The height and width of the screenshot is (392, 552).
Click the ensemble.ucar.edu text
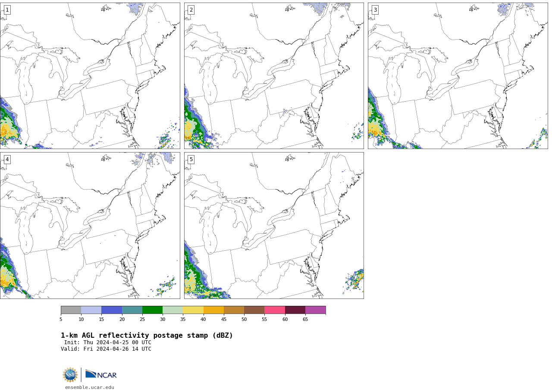90,388
